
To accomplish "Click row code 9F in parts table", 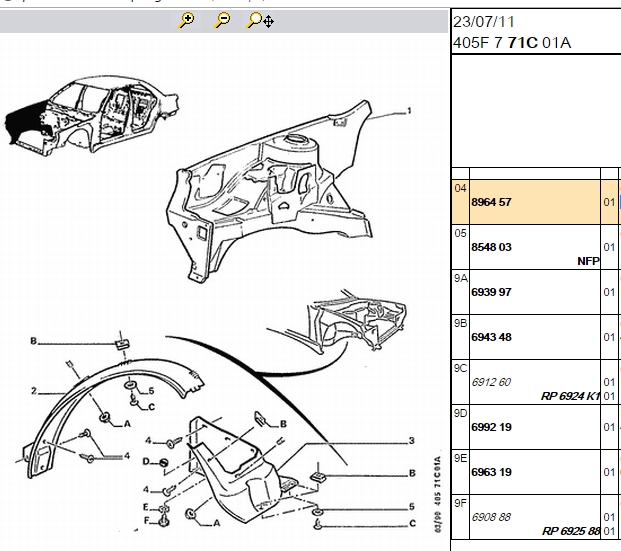I will (x=461, y=503).
